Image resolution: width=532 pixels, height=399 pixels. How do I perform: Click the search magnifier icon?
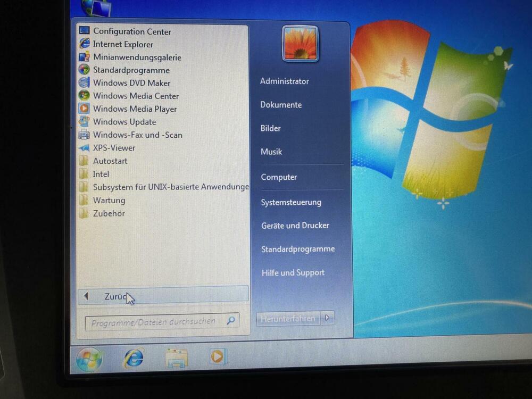coord(231,320)
